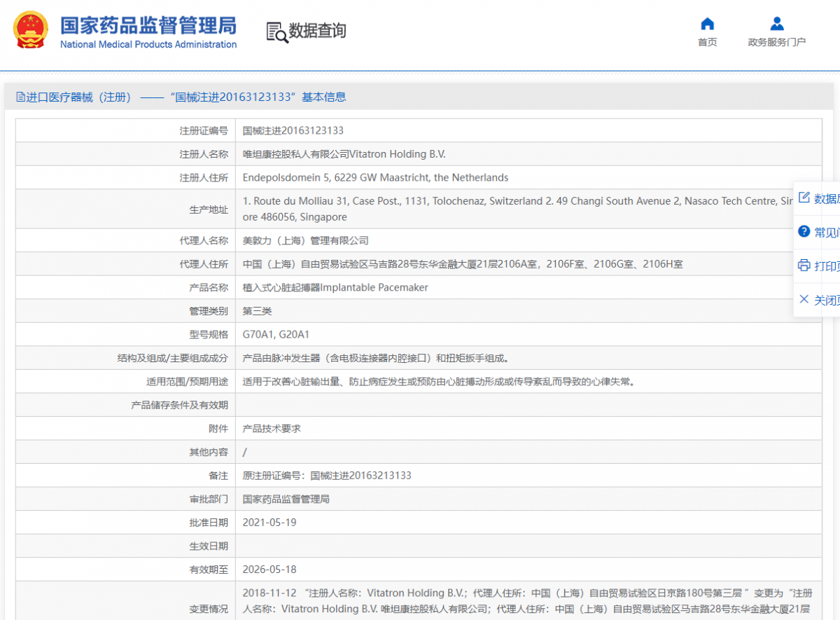This screenshot has width=840, height=620.
Task: Click the 数据查询 magnifier icon
Action: [277, 32]
